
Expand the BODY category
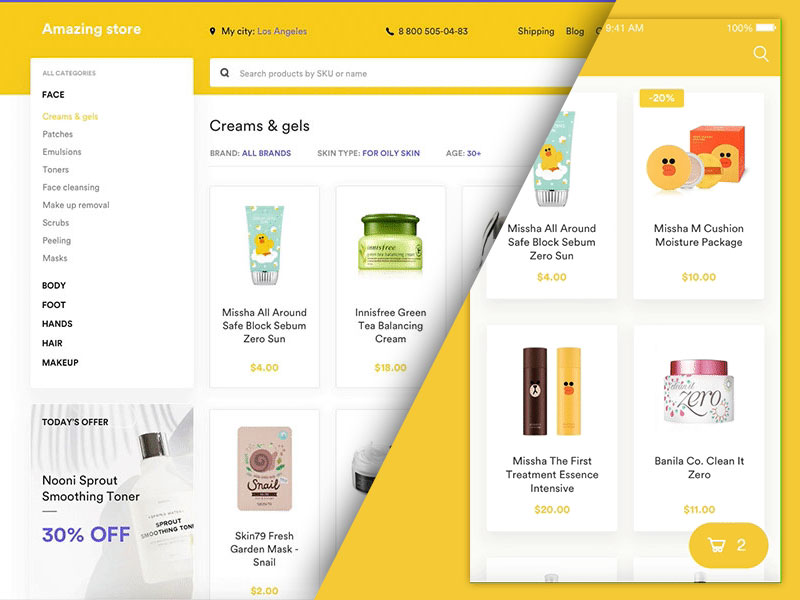pyautogui.click(x=54, y=285)
